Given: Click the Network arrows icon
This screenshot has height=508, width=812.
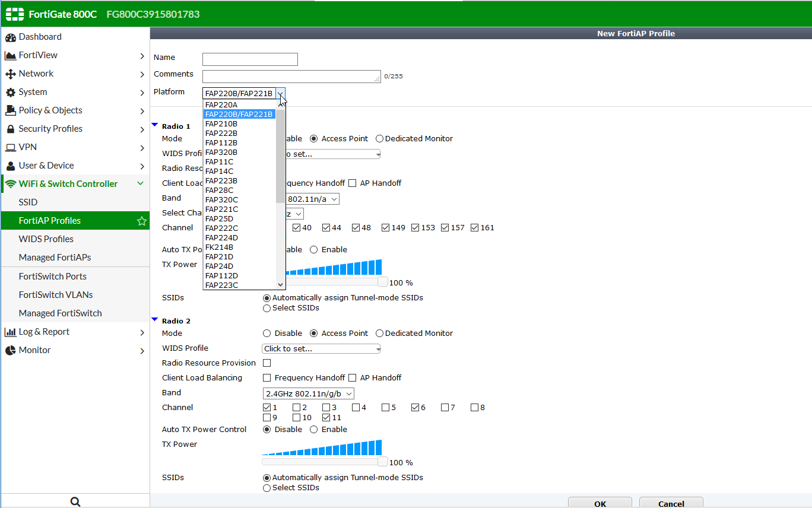Looking at the screenshot, I should click(x=10, y=74).
